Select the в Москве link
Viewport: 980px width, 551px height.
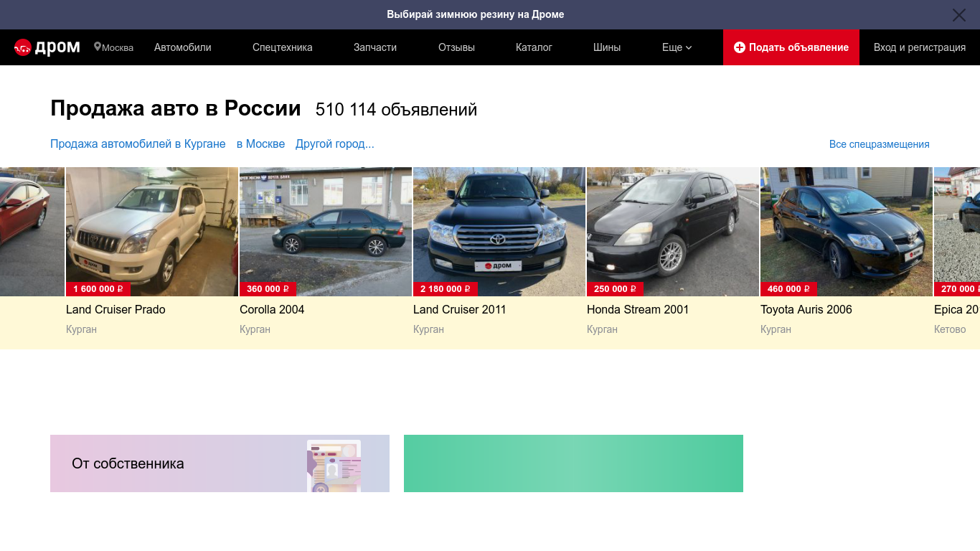pyautogui.click(x=261, y=143)
